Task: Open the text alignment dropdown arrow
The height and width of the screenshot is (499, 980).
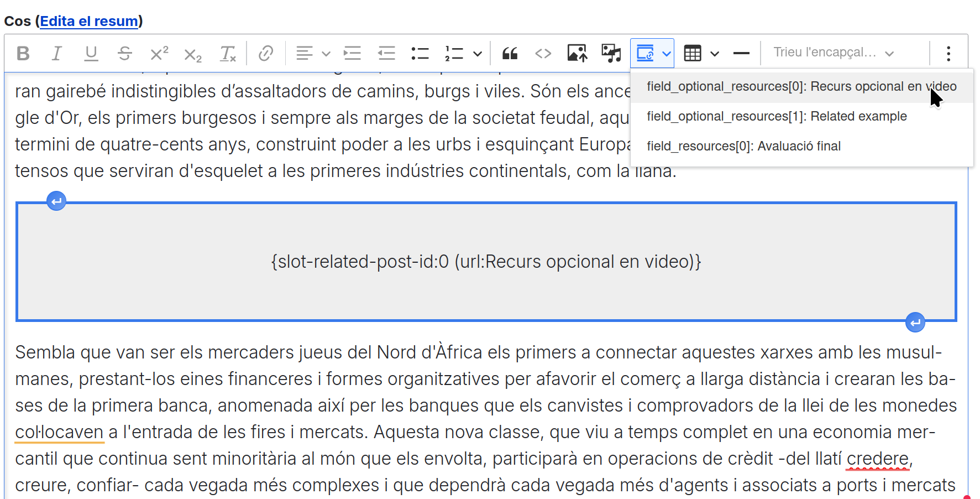Action: coord(326,54)
